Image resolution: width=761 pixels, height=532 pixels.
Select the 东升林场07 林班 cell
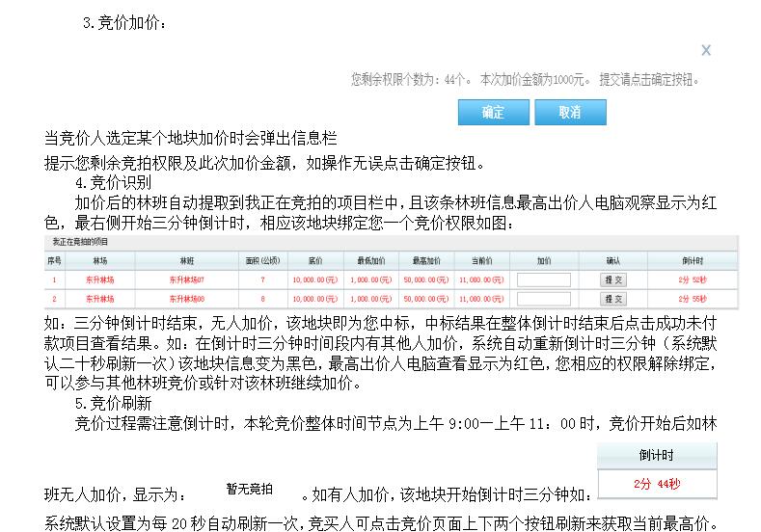[186, 279]
